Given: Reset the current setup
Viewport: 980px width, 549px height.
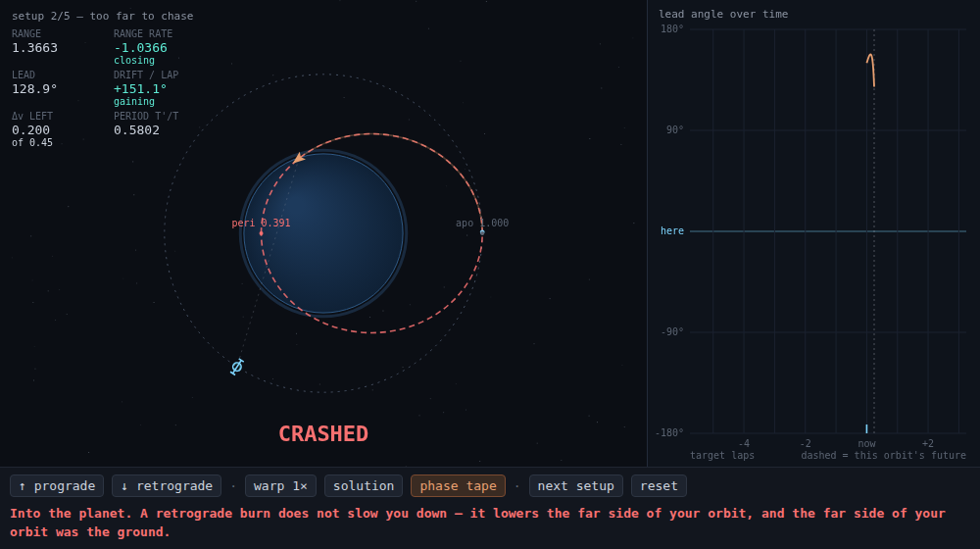Looking at the screenshot, I should coord(659,486).
